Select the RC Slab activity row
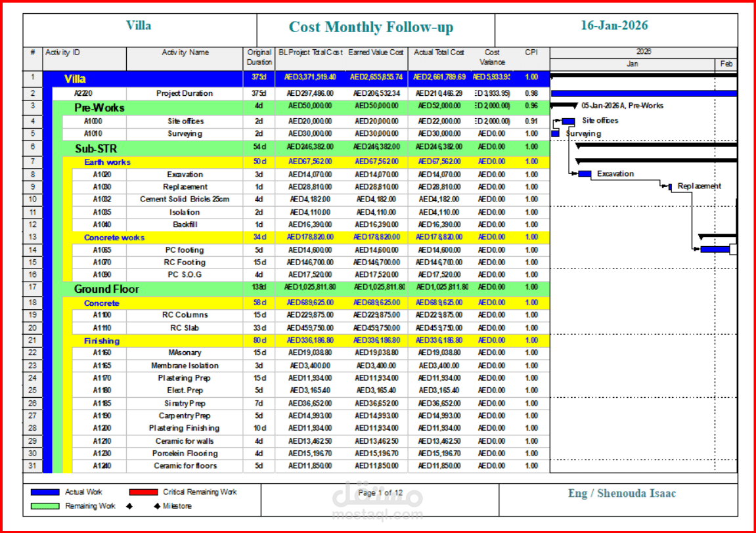This screenshot has width=756, height=533. (x=184, y=328)
